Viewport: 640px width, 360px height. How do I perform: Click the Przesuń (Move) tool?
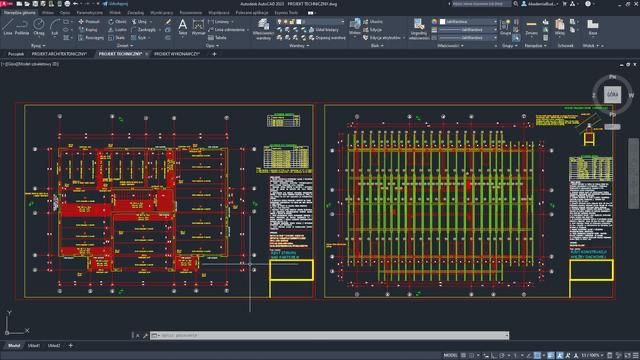pos(89,22)
